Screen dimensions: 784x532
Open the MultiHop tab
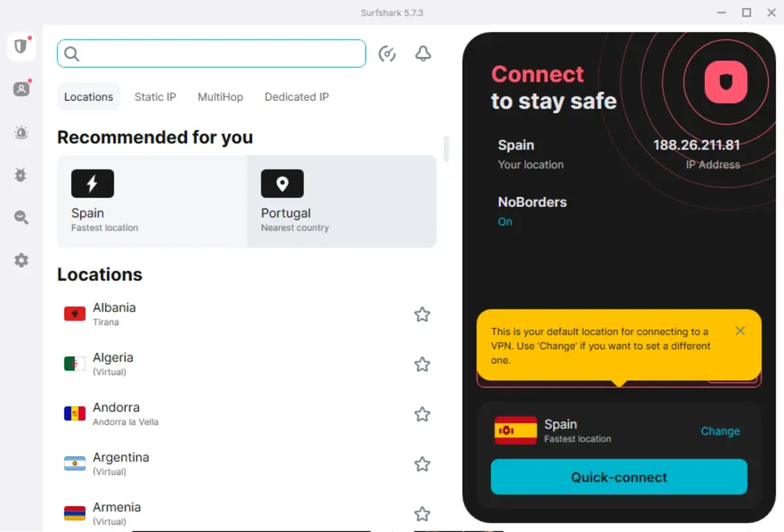220,96
